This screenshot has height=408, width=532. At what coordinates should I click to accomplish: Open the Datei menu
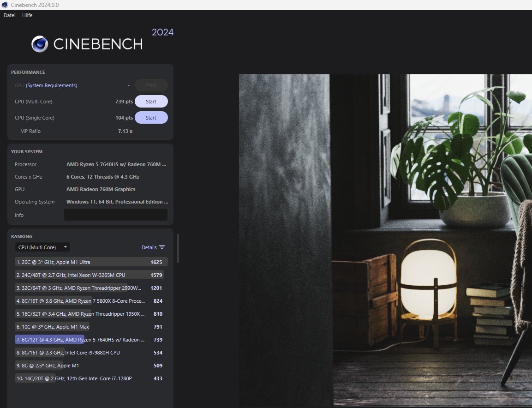(10, 15)
